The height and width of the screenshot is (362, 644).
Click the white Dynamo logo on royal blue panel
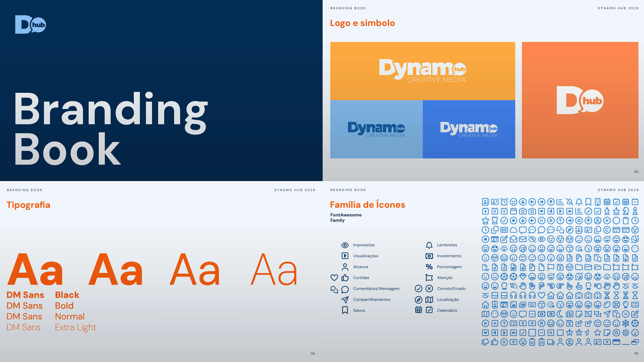click(x=469, y=129)
